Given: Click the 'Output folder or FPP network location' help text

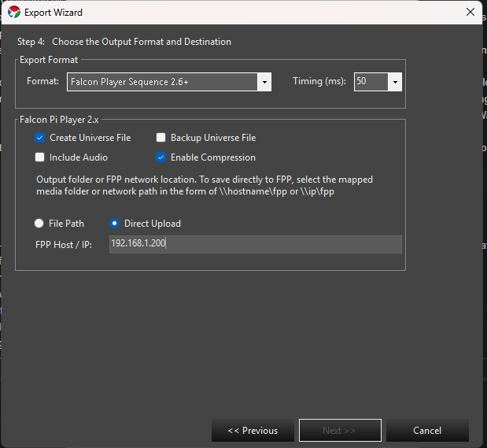Looking at the screenshot, I should [x=205, y=185].
